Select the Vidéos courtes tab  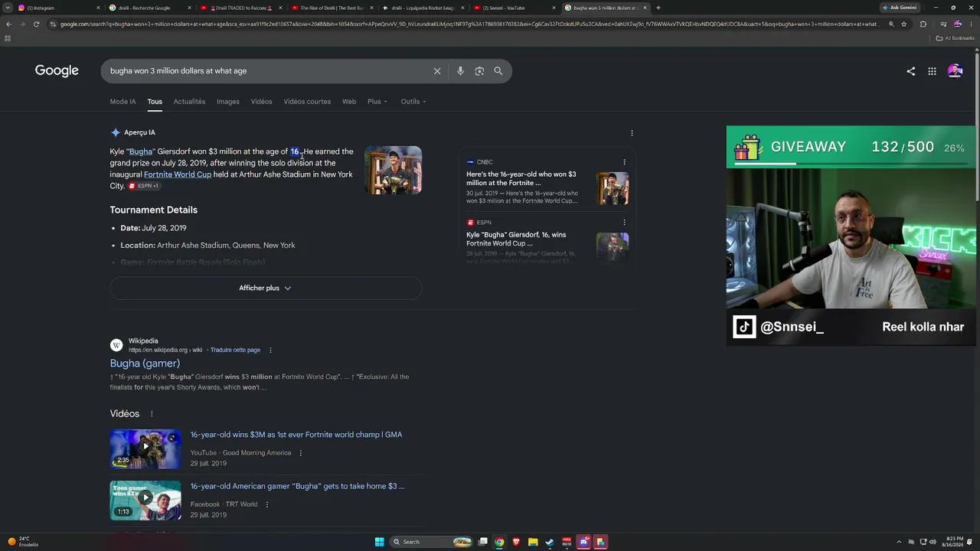pyautogui.click(x=307, y=102)
